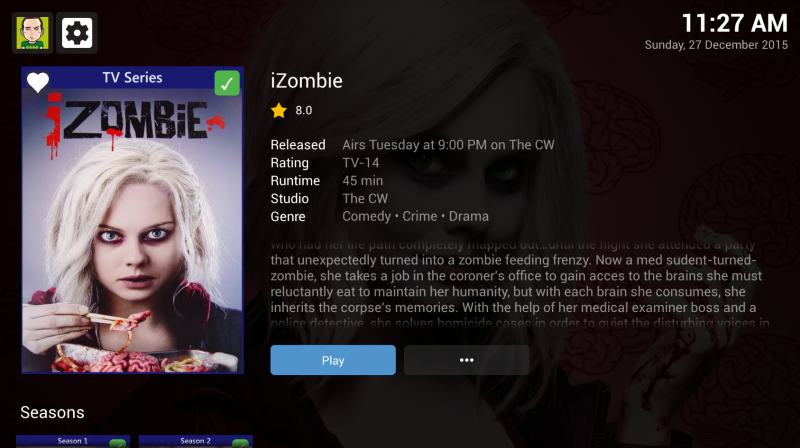Click the iZombie title heading
This screenshot has width=800, height=448.
[306, 81]
